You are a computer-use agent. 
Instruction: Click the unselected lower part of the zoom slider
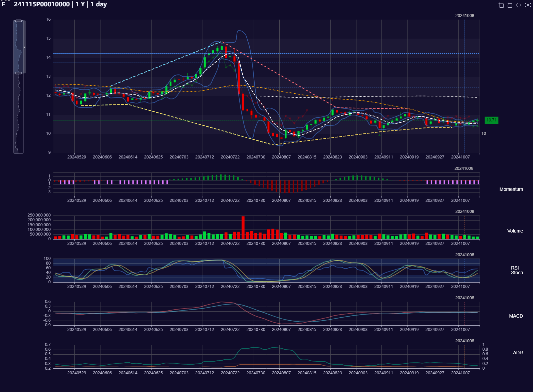(19, 113)
